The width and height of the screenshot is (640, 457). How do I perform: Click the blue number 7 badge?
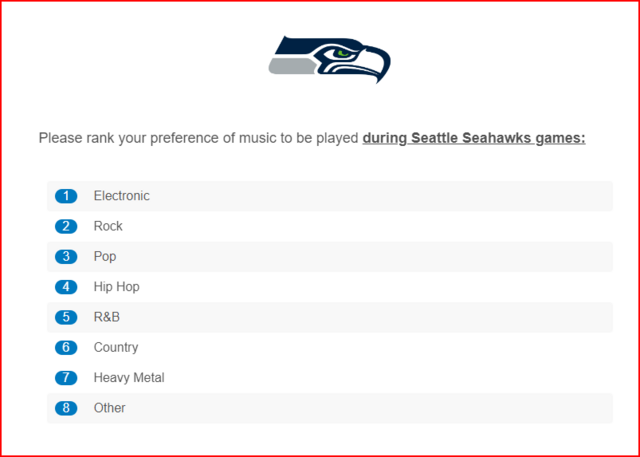click(66, 378)
